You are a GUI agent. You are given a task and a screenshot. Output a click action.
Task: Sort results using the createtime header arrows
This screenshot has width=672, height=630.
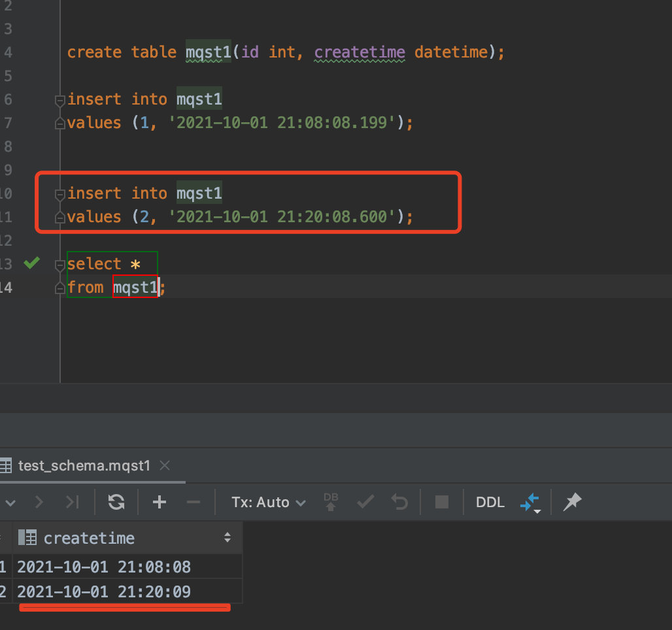coord(227,537)
